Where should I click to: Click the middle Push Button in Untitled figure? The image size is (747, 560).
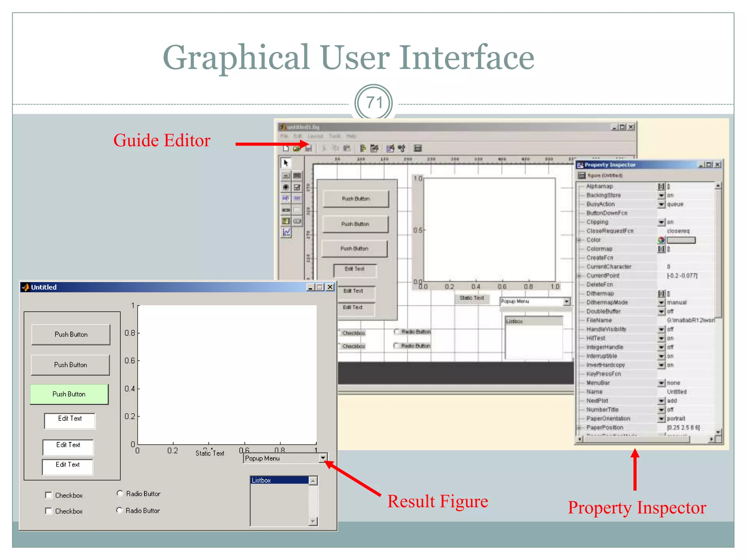click(70, 365)
